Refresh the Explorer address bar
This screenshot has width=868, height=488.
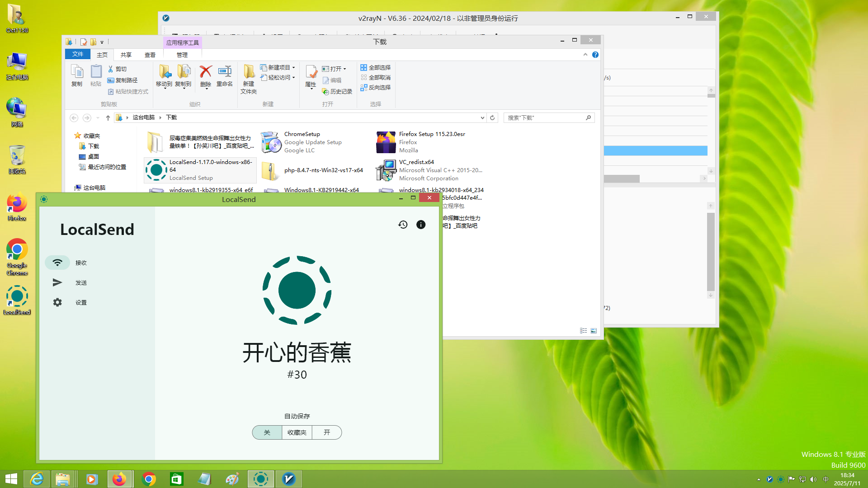(x=492, y=117)
